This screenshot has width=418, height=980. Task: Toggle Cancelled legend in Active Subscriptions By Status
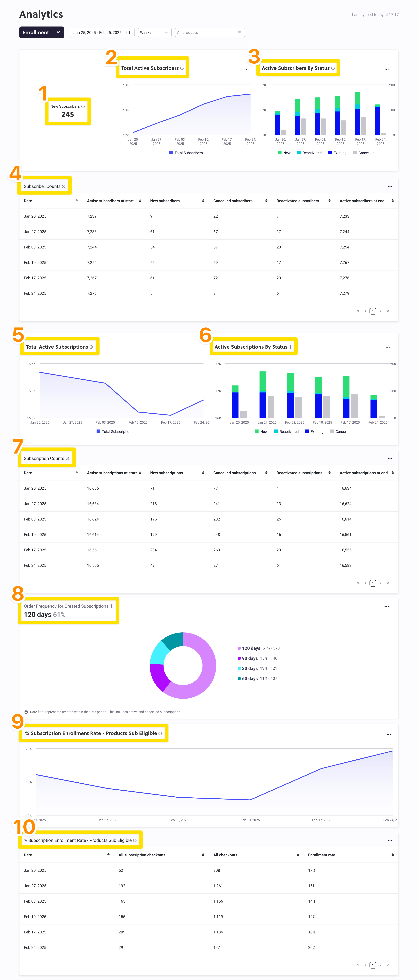[x=341, y=432]
